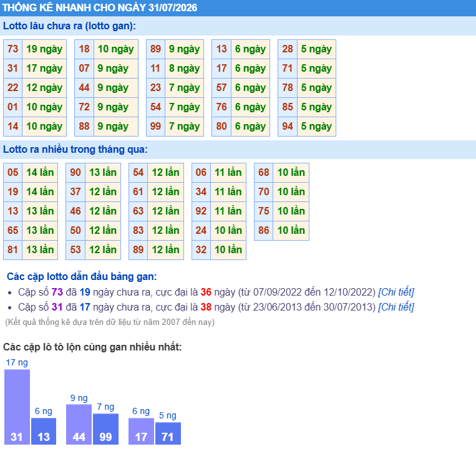This screenshot has height=449, width=476.
Task: Click lotto gan number 18
Action: click(x=84, y=49)
